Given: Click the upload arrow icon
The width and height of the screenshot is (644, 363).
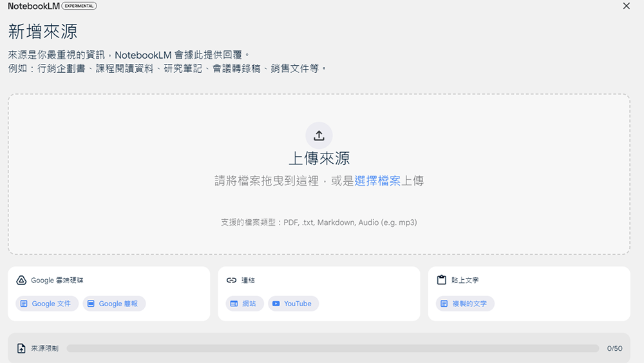Looking at the screenshot, I should (x=319, y=135).
